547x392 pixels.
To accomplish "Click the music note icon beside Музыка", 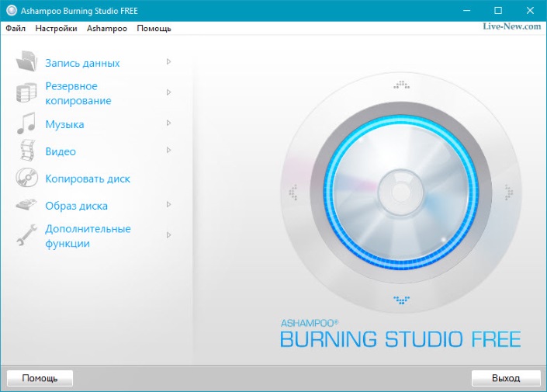I will pos(26,123).
